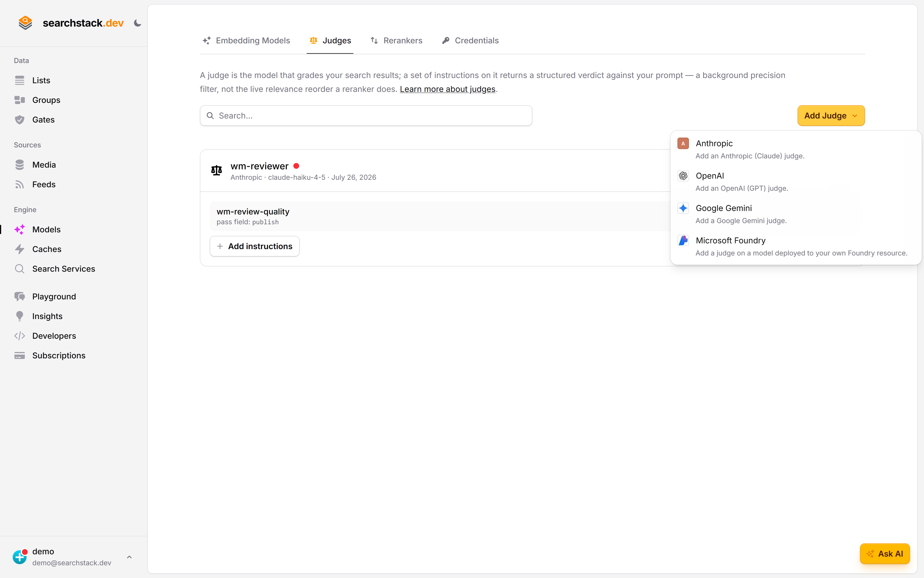Click the searchstack layered logo icon
Viewport: 924px width, 578px height.
pyautogui.click(x=25, y=23)
